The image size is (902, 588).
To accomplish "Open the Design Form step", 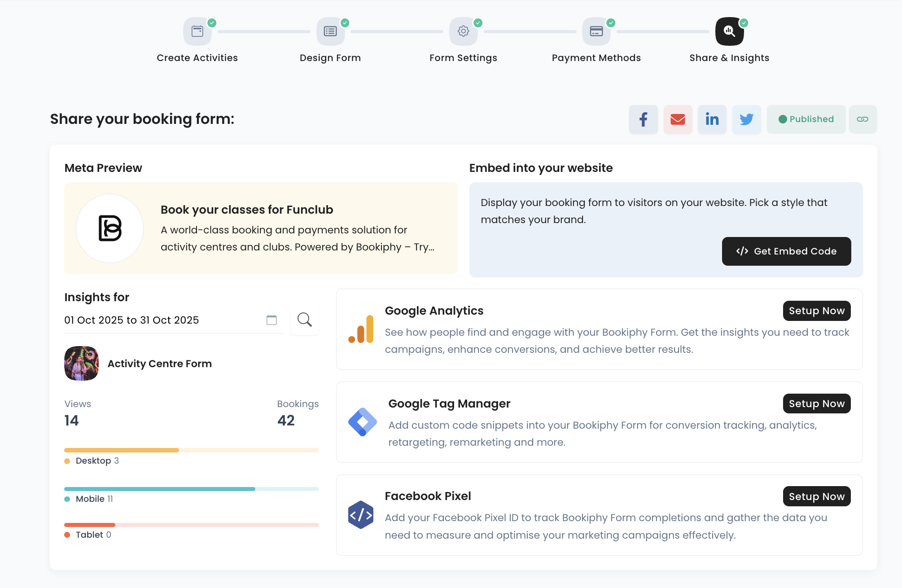I will point(330,31).
